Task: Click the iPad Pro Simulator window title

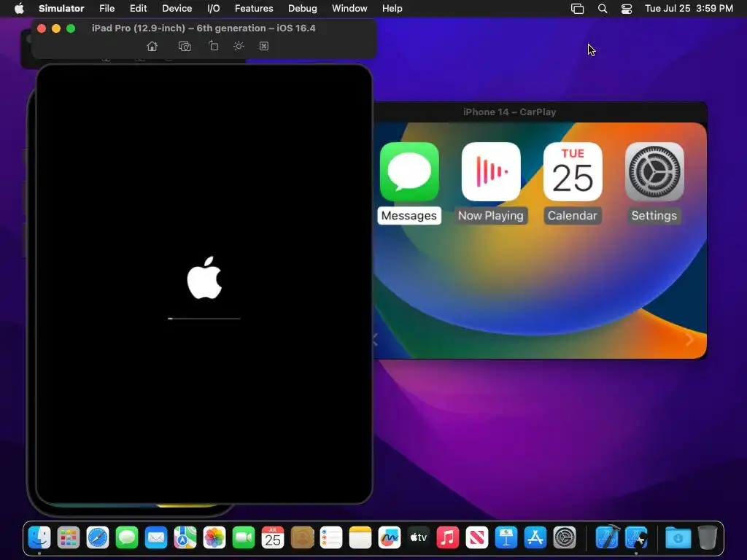Action: click(204, 28)
